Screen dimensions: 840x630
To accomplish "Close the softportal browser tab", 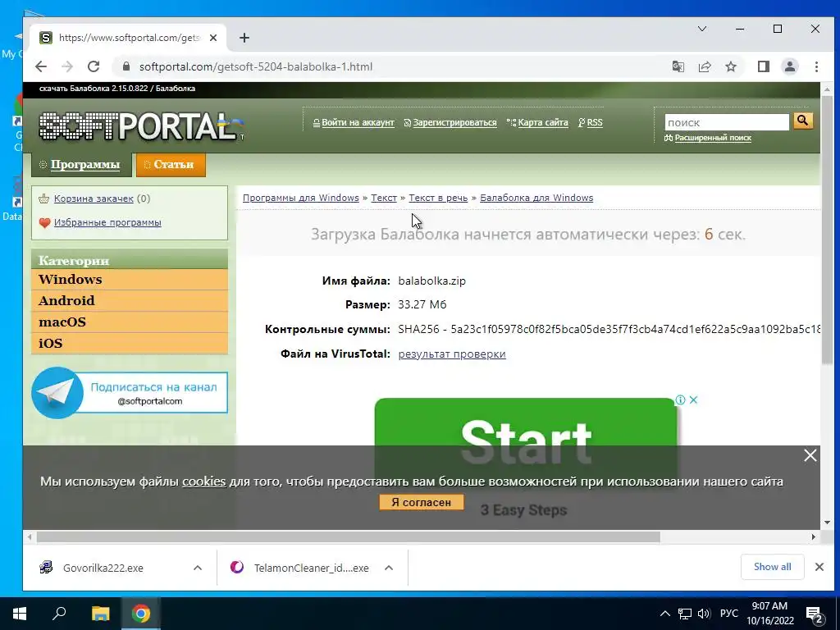I will (213, 38).
